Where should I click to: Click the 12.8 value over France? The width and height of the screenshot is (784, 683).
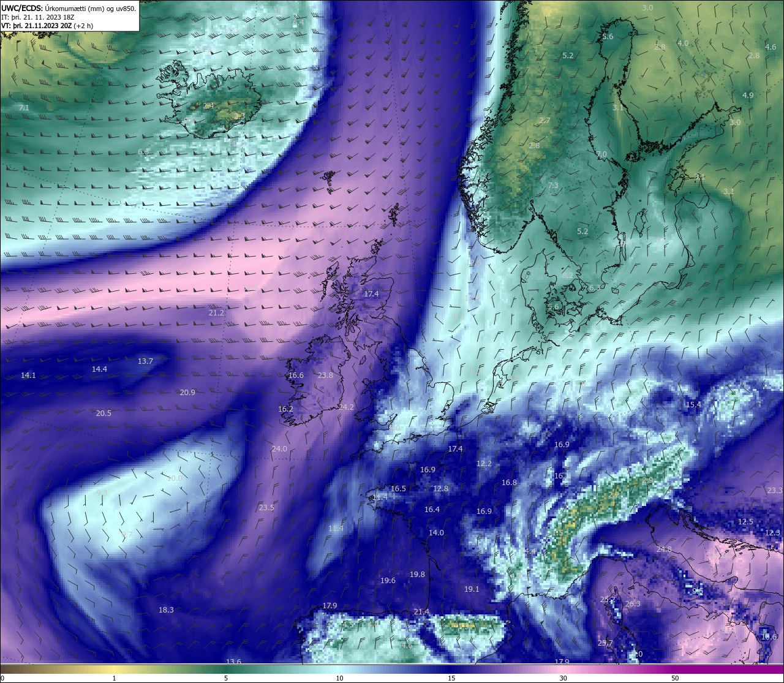click(x=440, y=489)
